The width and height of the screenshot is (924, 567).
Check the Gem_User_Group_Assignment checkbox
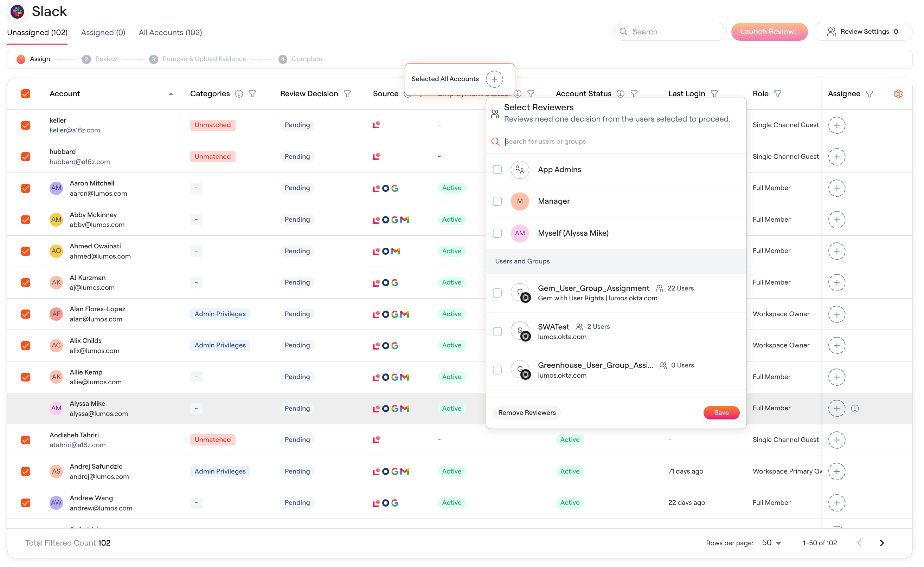click(x=497, y=293)
